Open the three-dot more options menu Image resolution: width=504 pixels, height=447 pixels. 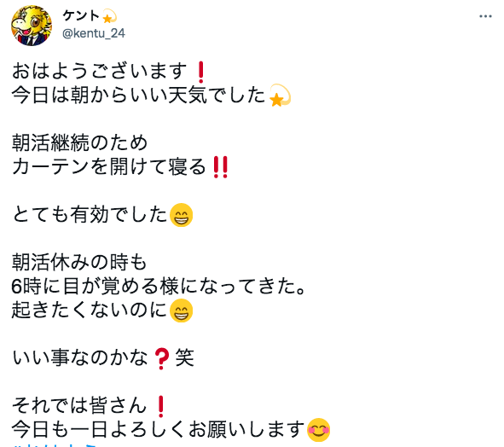pos(485,16)
